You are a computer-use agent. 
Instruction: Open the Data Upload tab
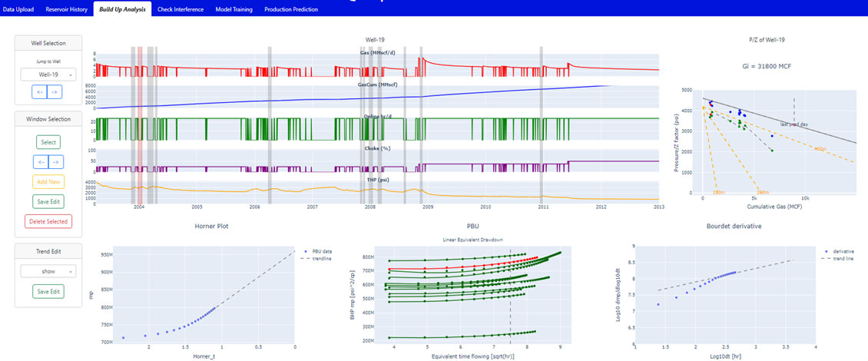click(18, 9)
